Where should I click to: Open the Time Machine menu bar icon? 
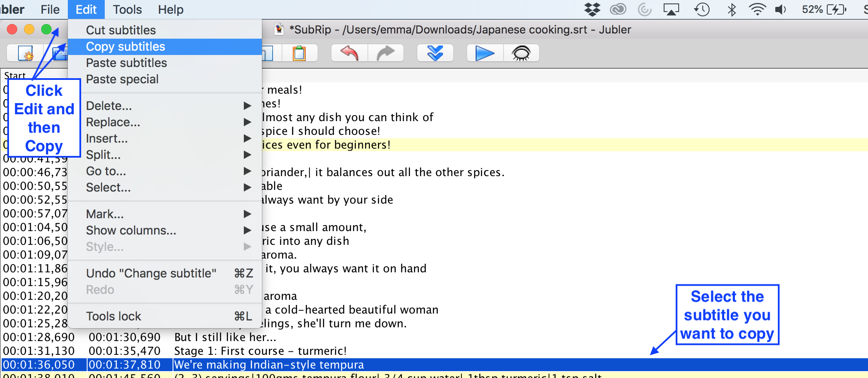[702, 9]
